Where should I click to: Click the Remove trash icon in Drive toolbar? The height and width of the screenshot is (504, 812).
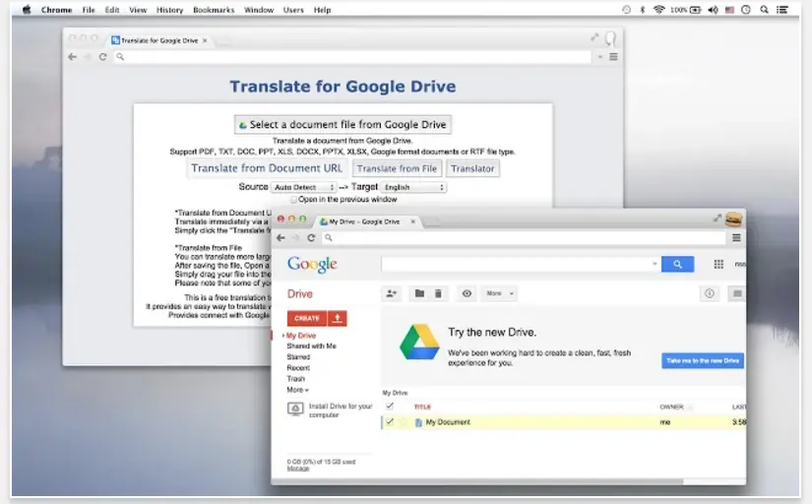[x=438, y=293]
